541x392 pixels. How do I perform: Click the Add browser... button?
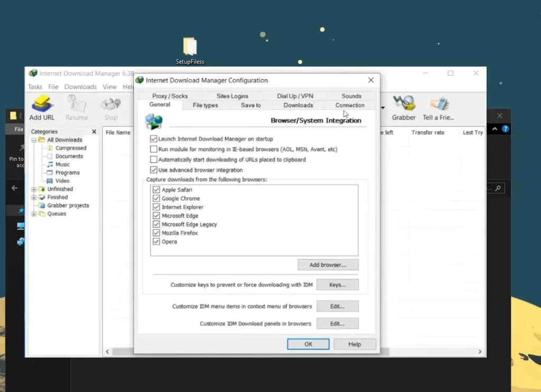pos(328,265)
